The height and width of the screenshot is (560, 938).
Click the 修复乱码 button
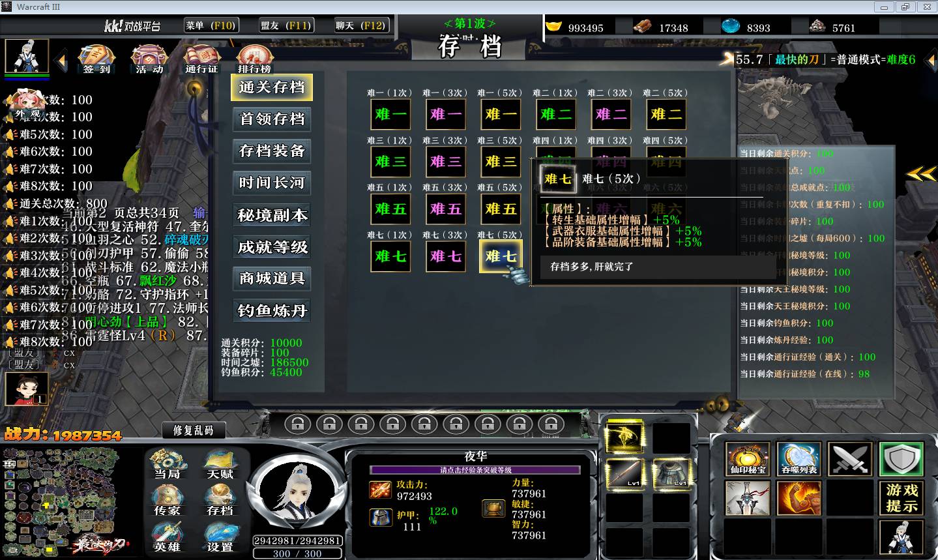[x=193, y=430]
